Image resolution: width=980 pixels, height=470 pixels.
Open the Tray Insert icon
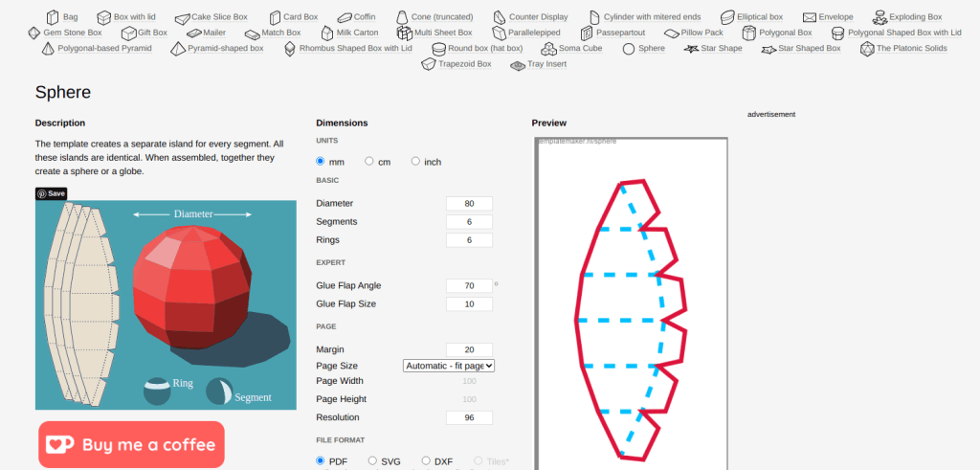point(518,64)
